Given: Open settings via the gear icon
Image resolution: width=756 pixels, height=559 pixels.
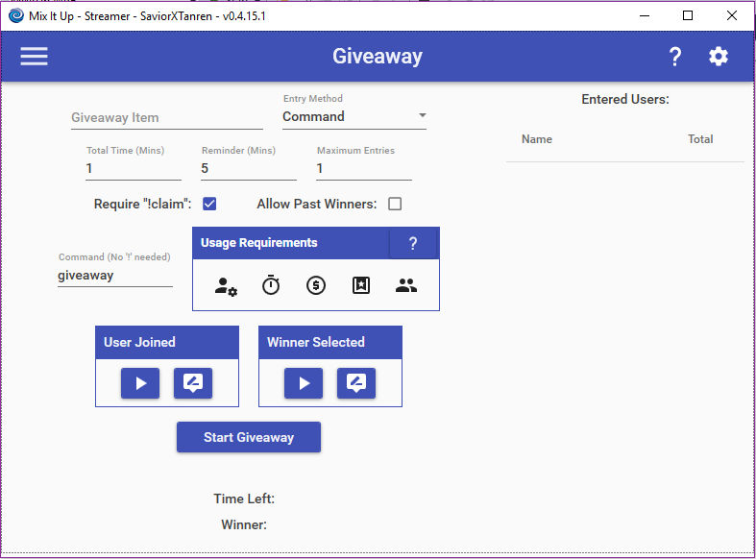Looking at the screenshot, I should pos(719,57).
